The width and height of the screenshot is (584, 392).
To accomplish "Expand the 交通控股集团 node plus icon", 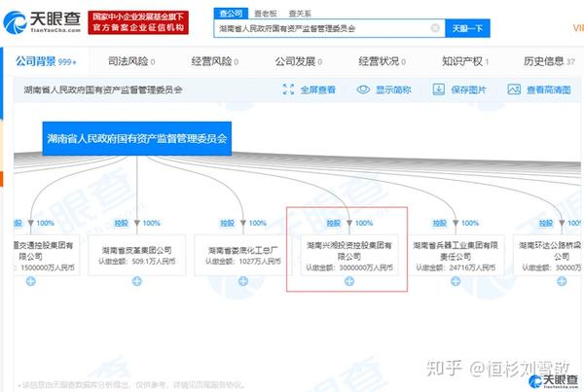I will (31, 281).
